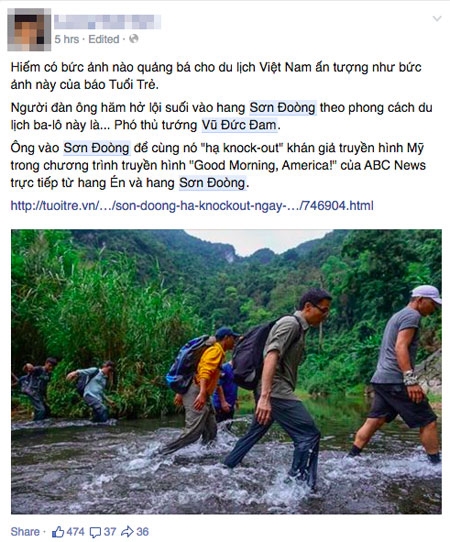Show edit history via 'Edited'
The width and height of the screenshot is (450, 542).
click(104, 39)
